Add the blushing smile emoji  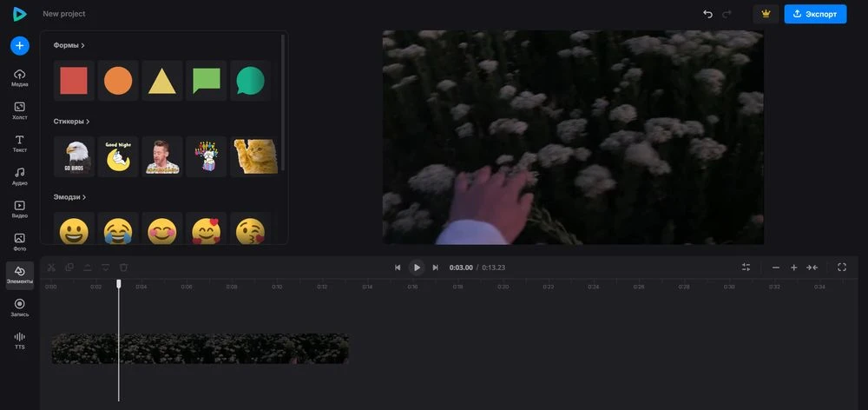click(162, 230)
